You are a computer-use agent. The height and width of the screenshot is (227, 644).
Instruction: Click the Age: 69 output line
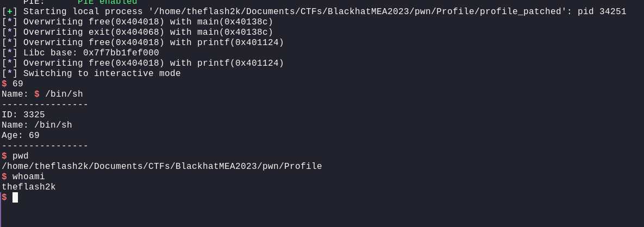[x=21, y=135]
